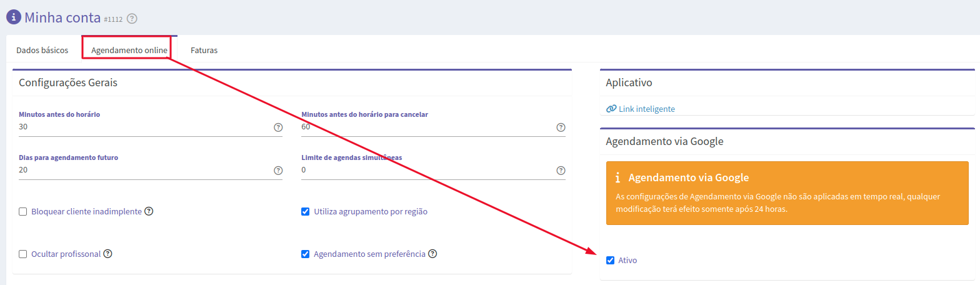Click help icon for Limite de agendas simultâneas
The height and width of the screenshot is (285, 980).
(x=561, y=171)
